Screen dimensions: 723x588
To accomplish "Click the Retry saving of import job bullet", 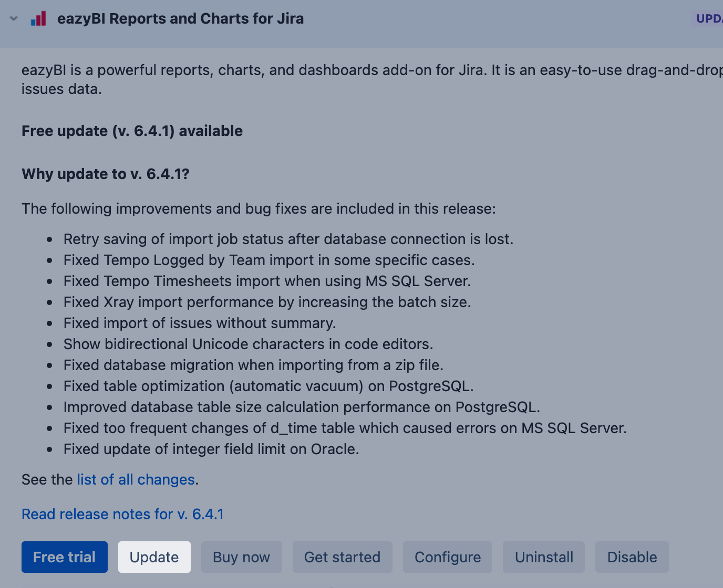I will (x=288, y=239).
